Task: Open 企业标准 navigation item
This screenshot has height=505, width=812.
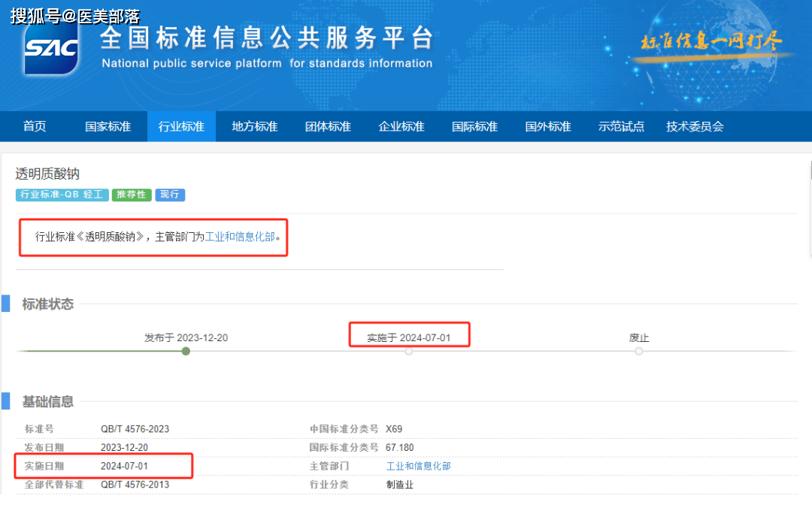Action: click(x=401, y=126)
